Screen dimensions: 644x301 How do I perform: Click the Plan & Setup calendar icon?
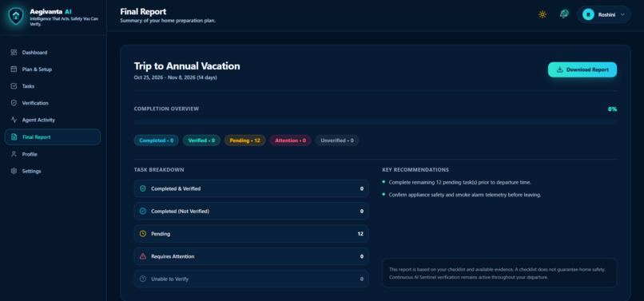pyautogui.click(x=14, y=69)
